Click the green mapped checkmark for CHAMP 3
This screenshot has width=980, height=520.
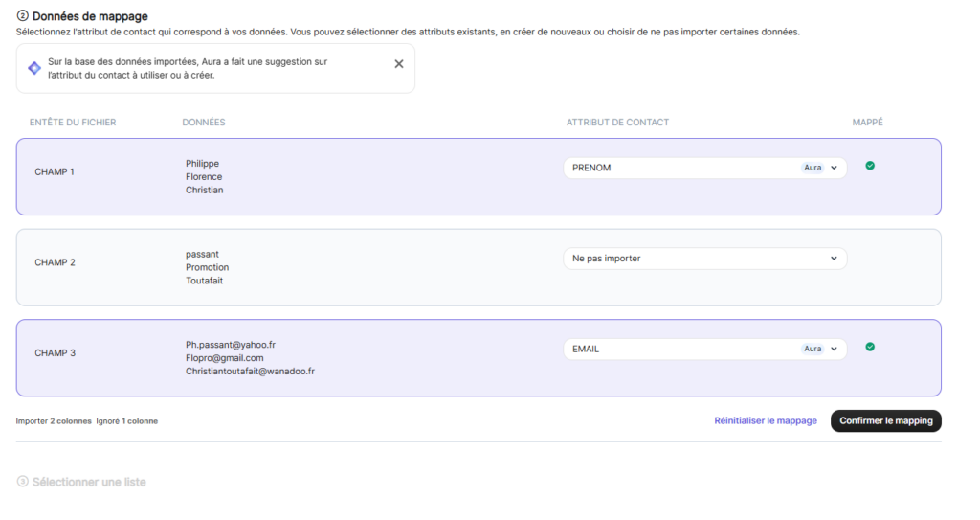870,347
